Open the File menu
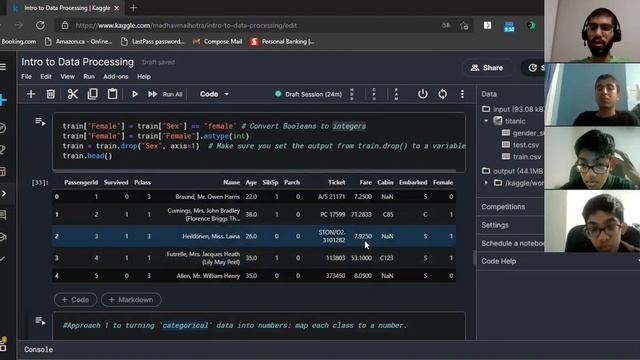The height and width of the screenshot is (360, 640). point(27,76)
